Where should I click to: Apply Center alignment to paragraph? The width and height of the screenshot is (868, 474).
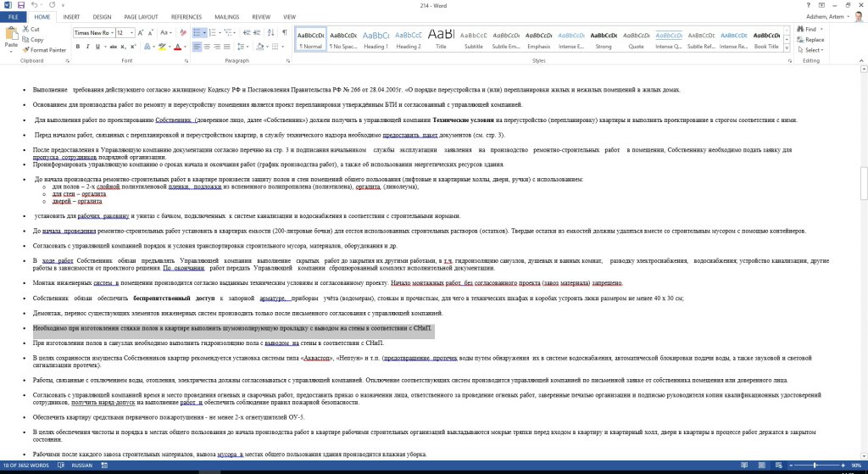point(208,47)
